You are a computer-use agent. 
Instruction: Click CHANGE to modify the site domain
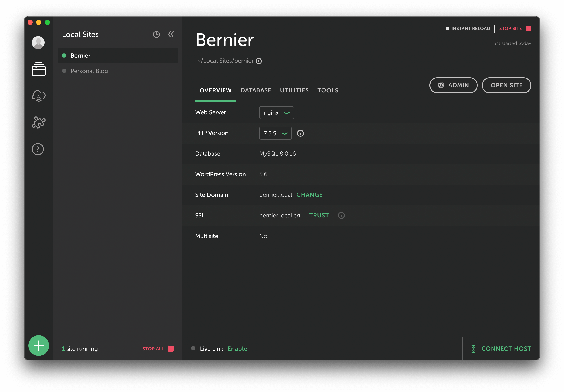(310, 194)
